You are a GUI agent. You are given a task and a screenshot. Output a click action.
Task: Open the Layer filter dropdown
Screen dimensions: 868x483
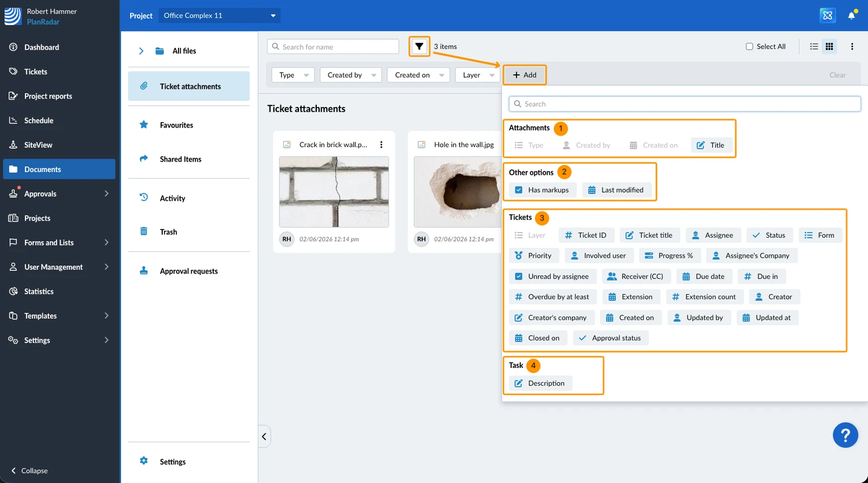click(477, 75)
